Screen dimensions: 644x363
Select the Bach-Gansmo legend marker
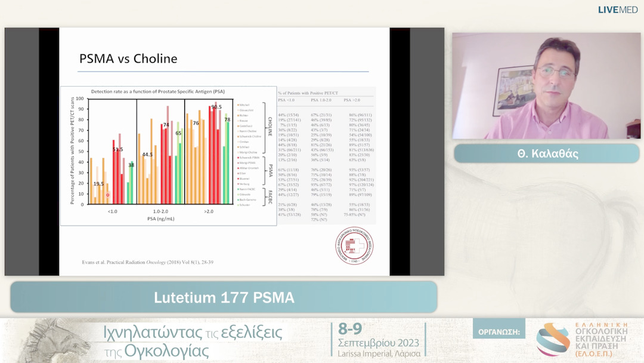click(238, 199)
